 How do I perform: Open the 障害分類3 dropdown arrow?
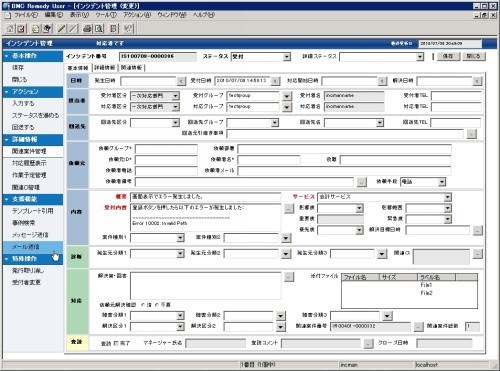point(387,316)
